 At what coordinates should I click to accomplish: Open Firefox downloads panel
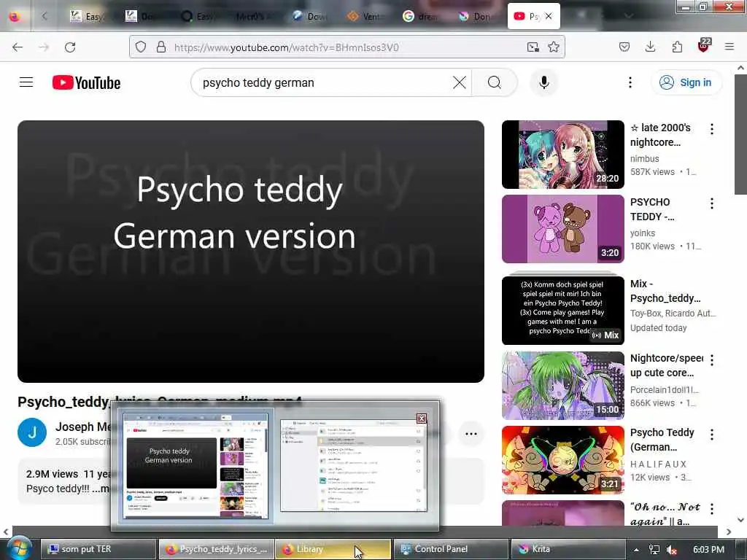pos(650,47)
